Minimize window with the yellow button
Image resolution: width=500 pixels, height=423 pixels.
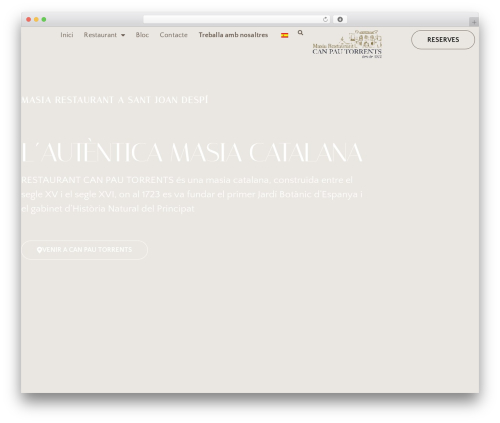coord(36,20)
